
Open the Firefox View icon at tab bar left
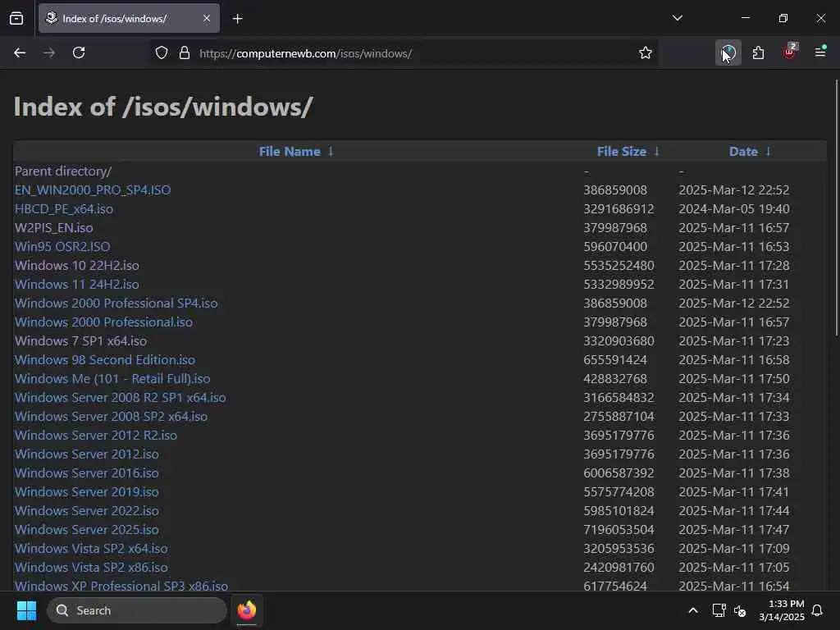[16, 18]
